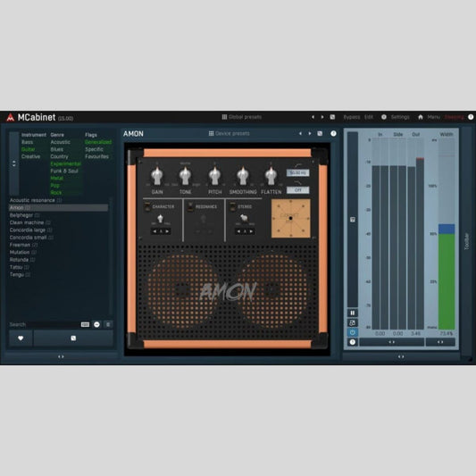Load next global preset arrow
Viewport: 476px width, 476px height.
[322, 117]
